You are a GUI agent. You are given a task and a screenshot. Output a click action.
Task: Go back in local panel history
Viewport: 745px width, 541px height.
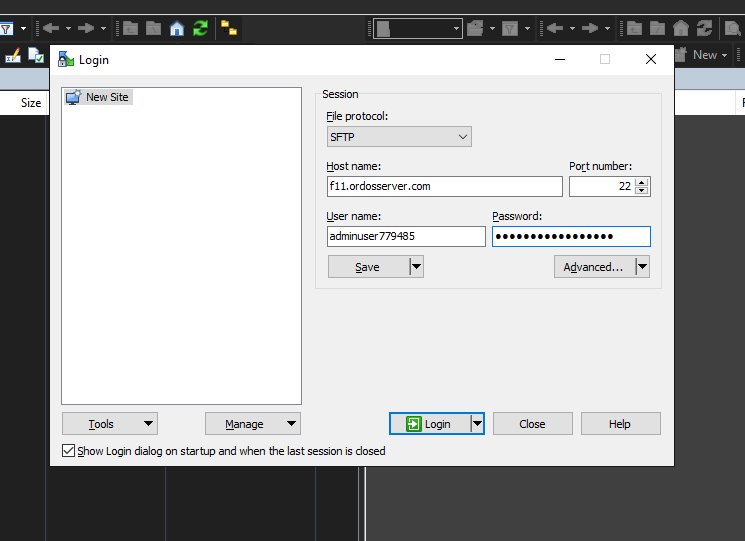[x=51, y=28]
